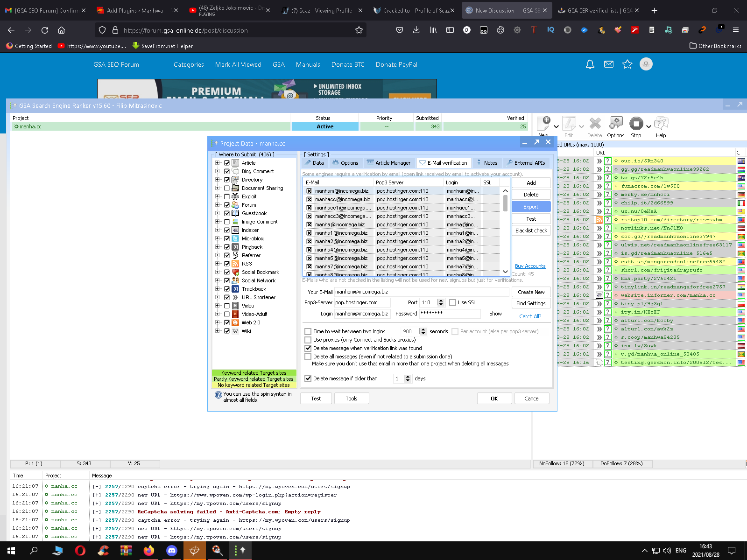
Task: Click the Export email accounts button
Action: coord(531,207)
